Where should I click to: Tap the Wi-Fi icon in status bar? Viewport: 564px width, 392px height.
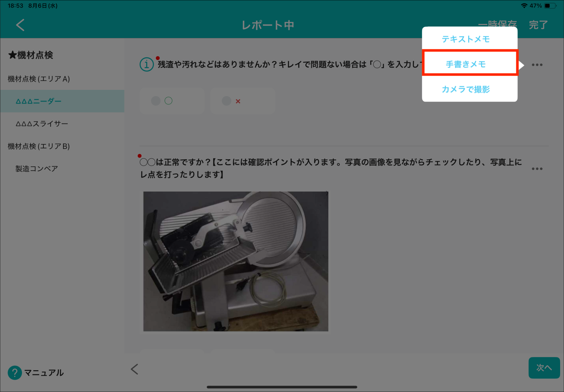[x=524, y=6]
